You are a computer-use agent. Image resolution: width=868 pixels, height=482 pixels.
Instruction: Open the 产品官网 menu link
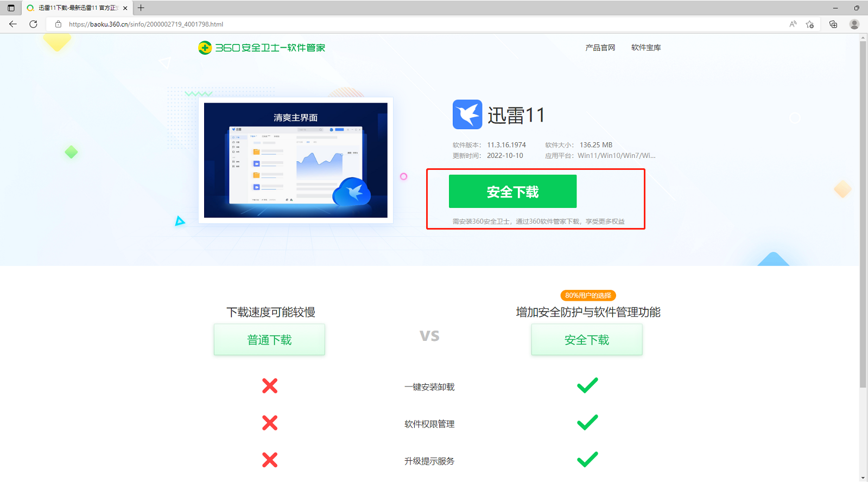pos(600,48)
